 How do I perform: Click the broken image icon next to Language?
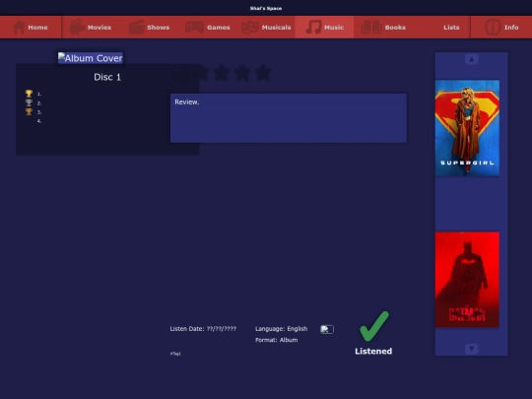point(327,329)
